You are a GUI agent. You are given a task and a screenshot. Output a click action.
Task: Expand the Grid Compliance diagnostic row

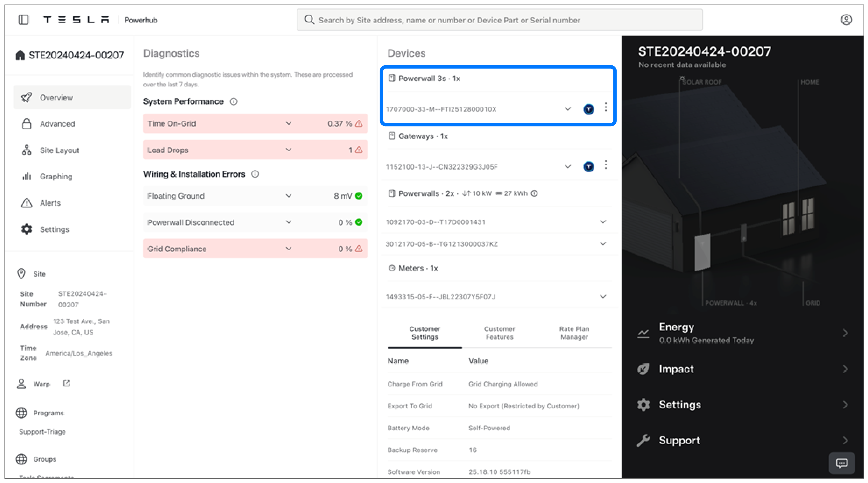pyautogui.click(x=288, y=249)
